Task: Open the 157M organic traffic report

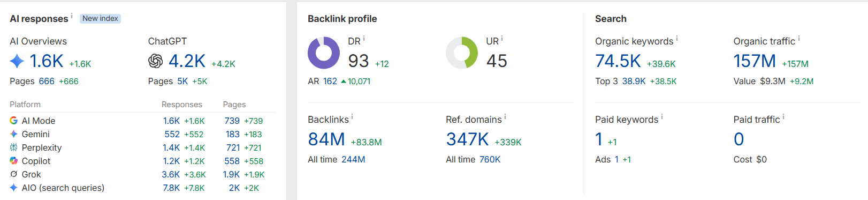Action: coord(755,61)
